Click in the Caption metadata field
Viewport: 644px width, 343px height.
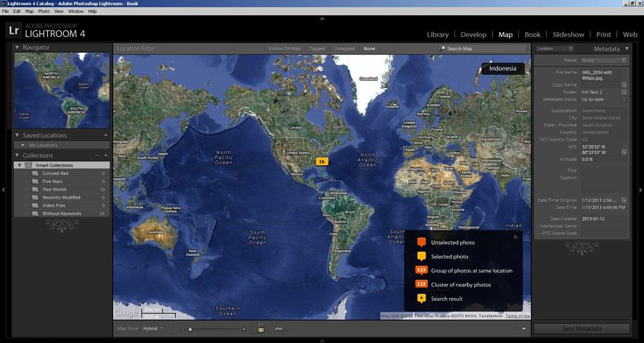point(603,183)
